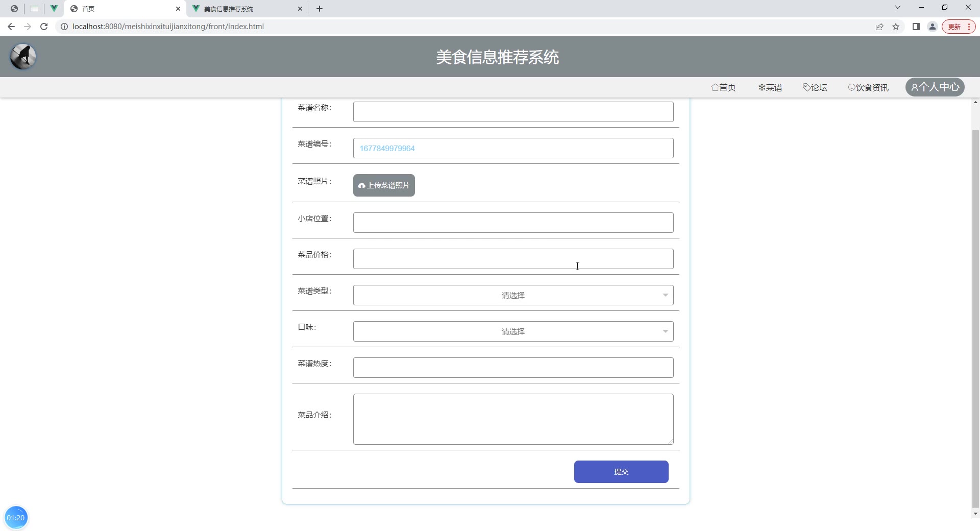This screenshot has height=531, width=980.
Task: Focus the 小店位置 input field
Action: (513, 223)
